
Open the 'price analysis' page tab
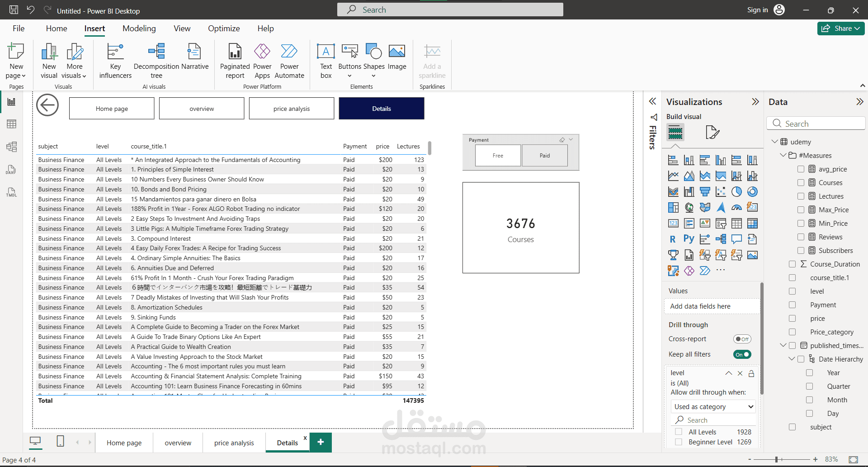coord(234,442)
